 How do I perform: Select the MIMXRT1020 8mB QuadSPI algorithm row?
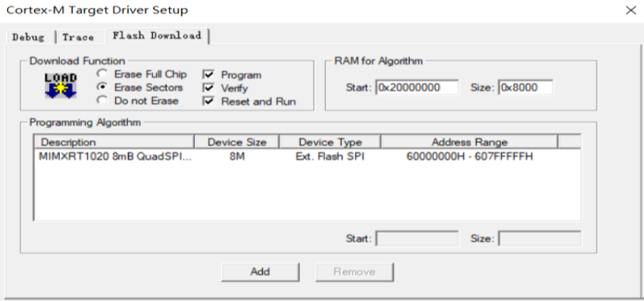(x=307, y=156)
